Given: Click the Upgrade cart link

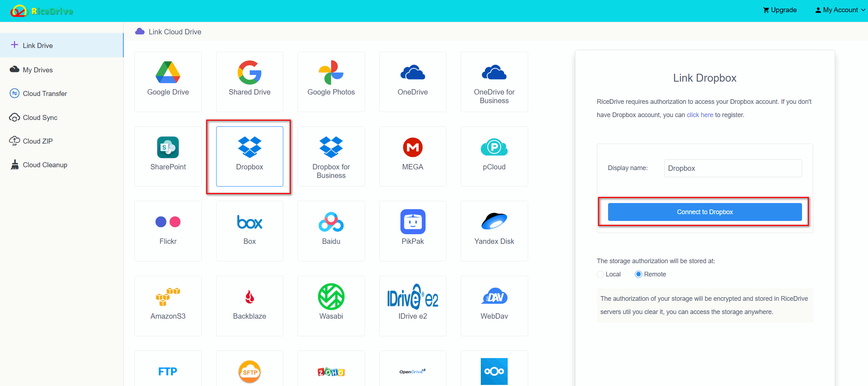Looking at the screenshot, I should [x=780, y=10].
